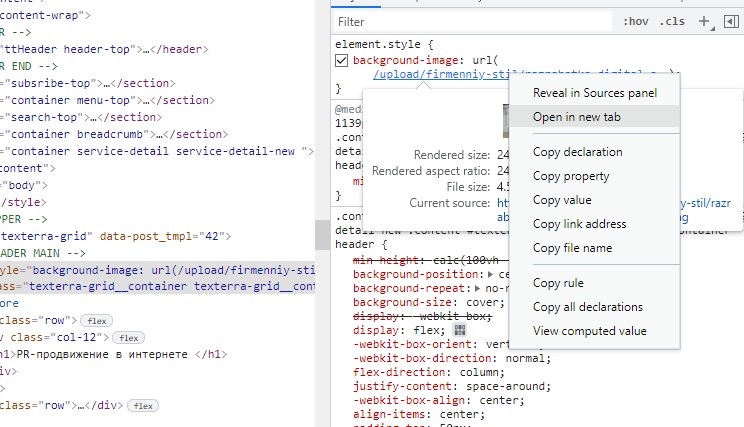Select Copy all declarations menu entry
This screenshot has width=744, height=427.
pos(587,307)
